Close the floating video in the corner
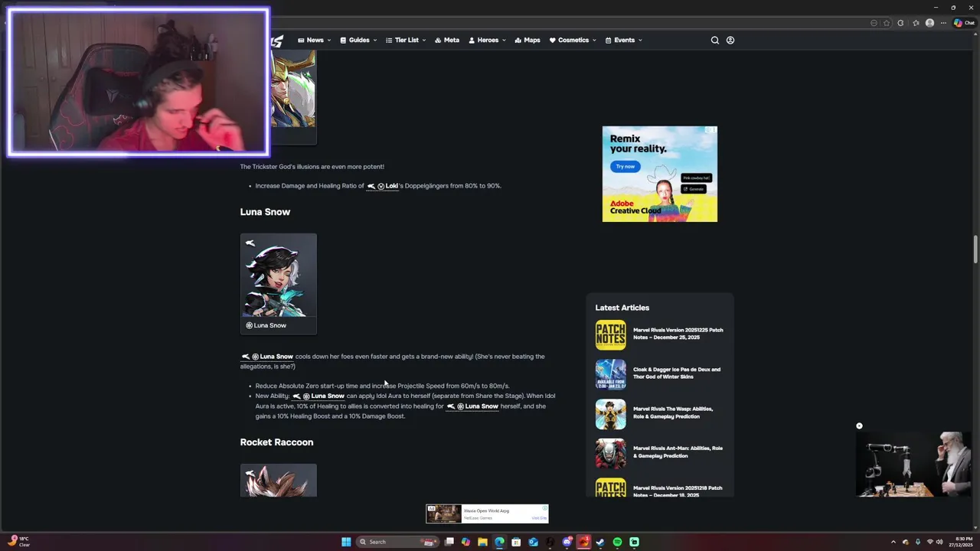Image resolution: width=980 pixels, height=551 pixels. coord(859,426)
